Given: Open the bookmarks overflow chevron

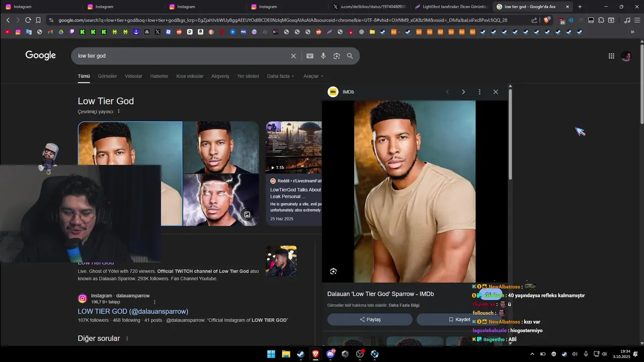Looking at the screenshot, I should [x=632, y=32].
